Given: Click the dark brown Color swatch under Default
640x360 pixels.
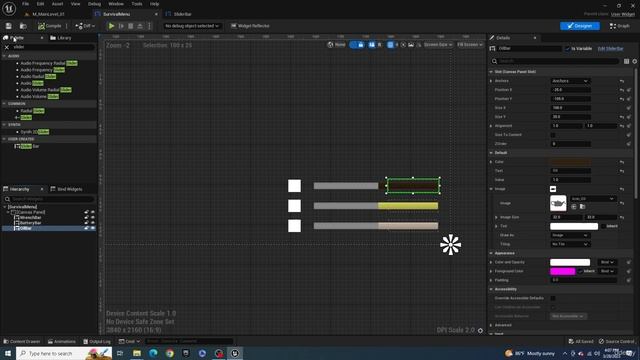Looking at the screenshot, I should point(570,162).
